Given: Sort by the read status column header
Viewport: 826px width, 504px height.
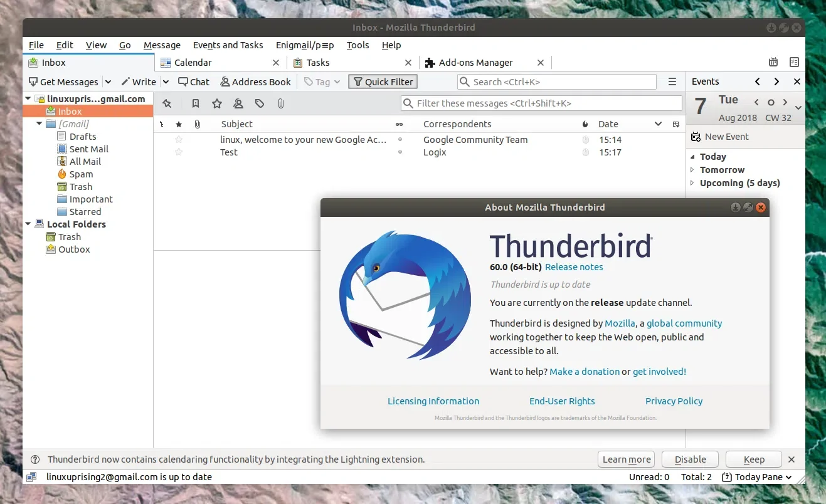Looking at the screenshot, I should click(x=400, y=124).
